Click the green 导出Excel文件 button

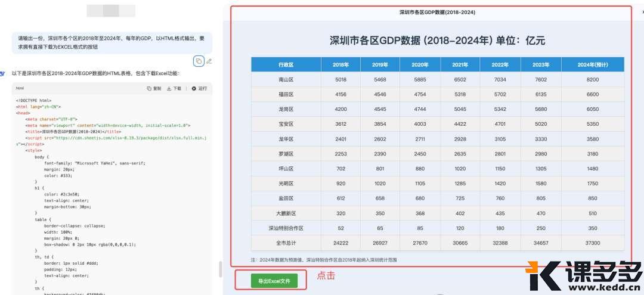[x=274, y=281]
